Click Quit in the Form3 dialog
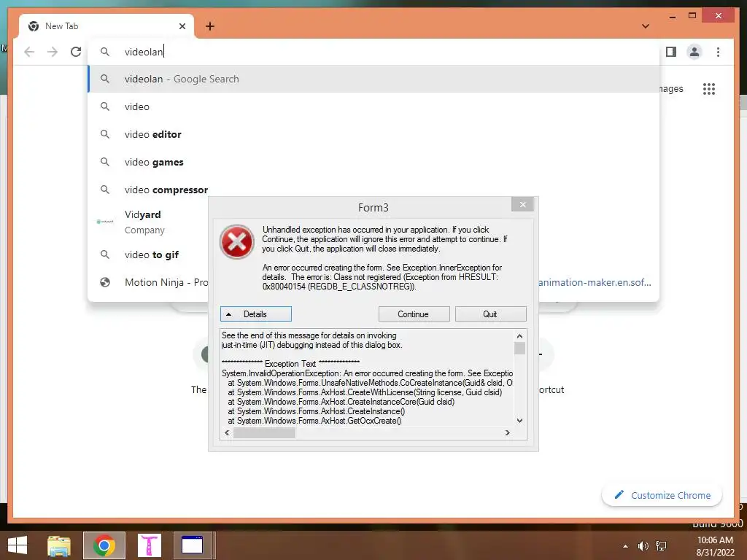747x560 pixels. [491, 314]
